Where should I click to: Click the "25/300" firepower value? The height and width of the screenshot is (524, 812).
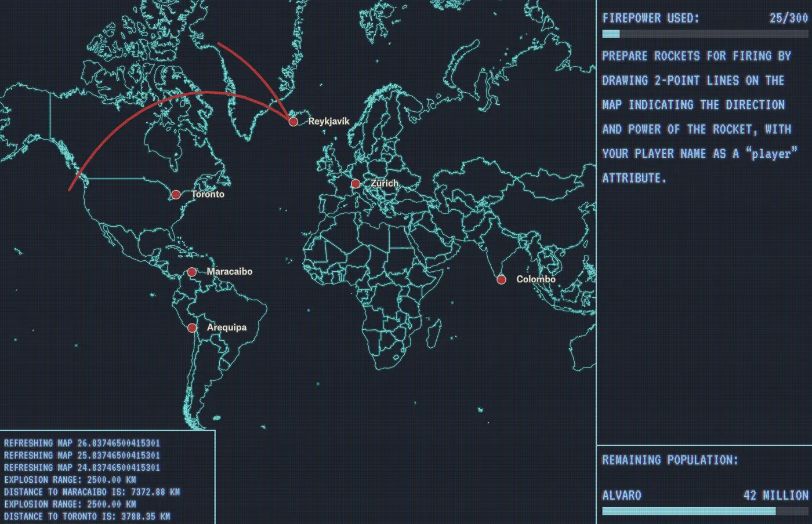789,18
